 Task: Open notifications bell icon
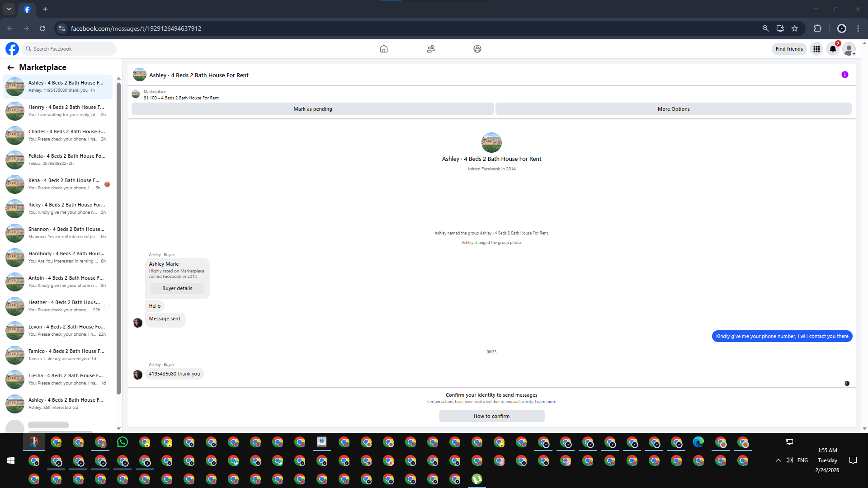click(x=833, y=49)
